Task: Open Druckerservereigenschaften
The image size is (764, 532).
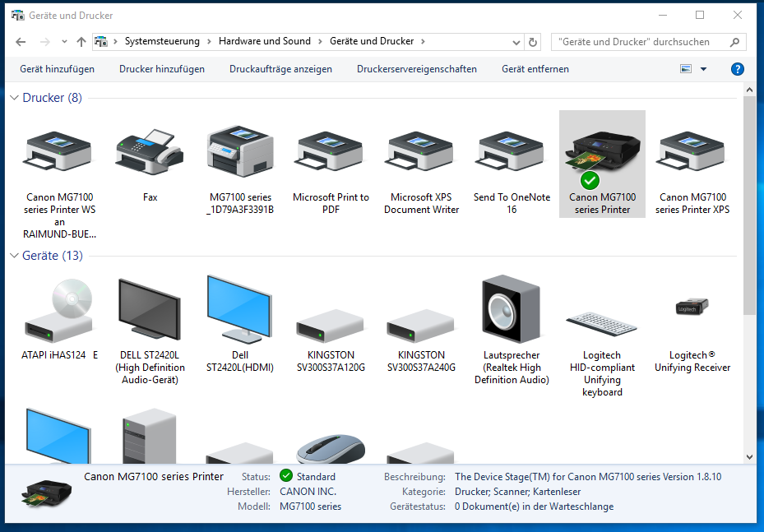Action: [x=417, y=69]
